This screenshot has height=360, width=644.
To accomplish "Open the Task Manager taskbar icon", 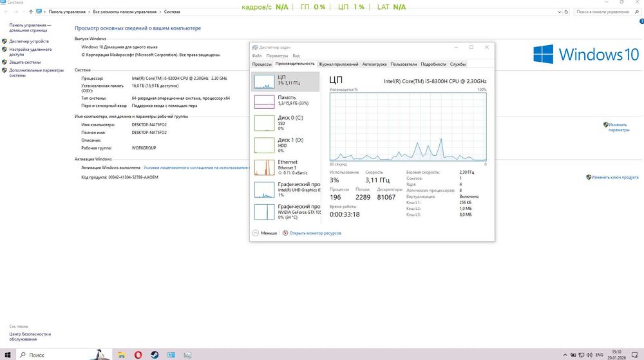I will coord(187,355).
